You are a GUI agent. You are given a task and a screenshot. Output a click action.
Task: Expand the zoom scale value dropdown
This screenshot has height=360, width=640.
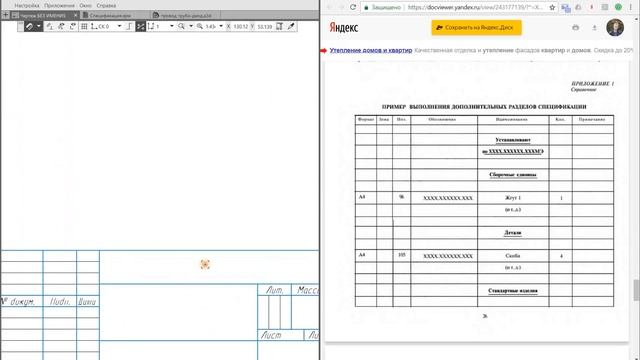coord(221,26)
